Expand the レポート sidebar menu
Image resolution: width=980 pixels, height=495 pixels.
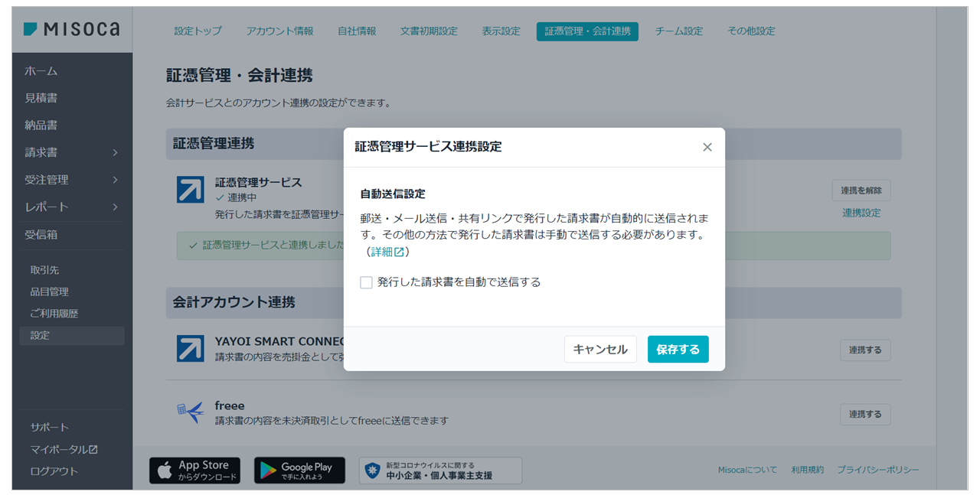pyautogui.click(x=71, y=207)
